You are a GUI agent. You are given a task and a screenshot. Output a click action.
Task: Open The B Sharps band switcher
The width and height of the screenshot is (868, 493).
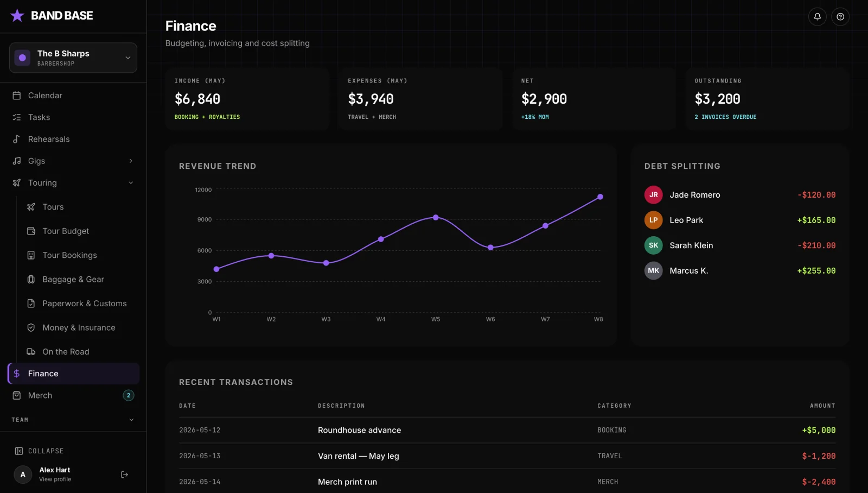point(73,58)
